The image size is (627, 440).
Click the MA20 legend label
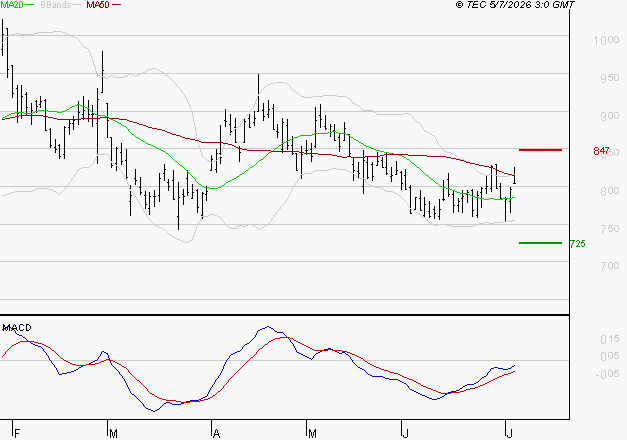12,5
